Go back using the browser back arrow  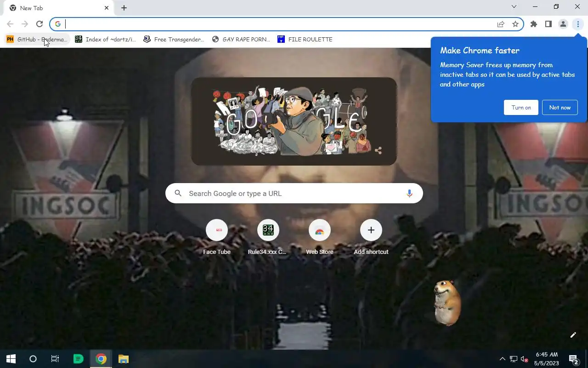coord(10,24)
